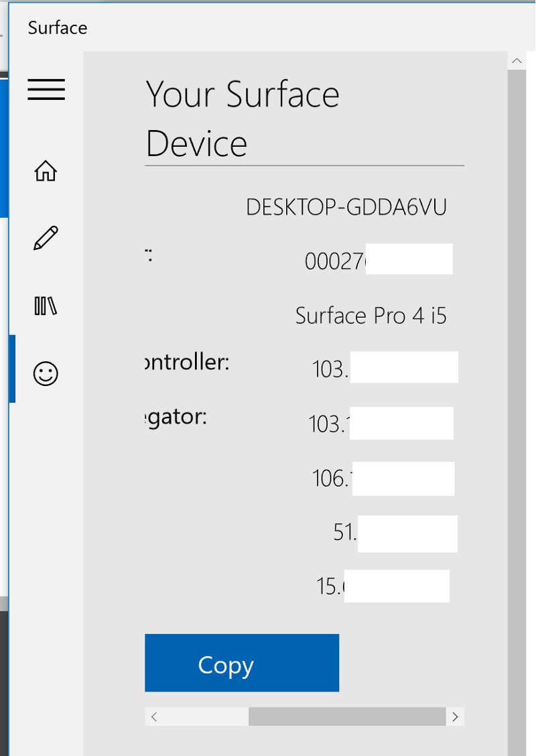
Task: Click the vertical scrollbar up arrow
Action: coord(517,61)
